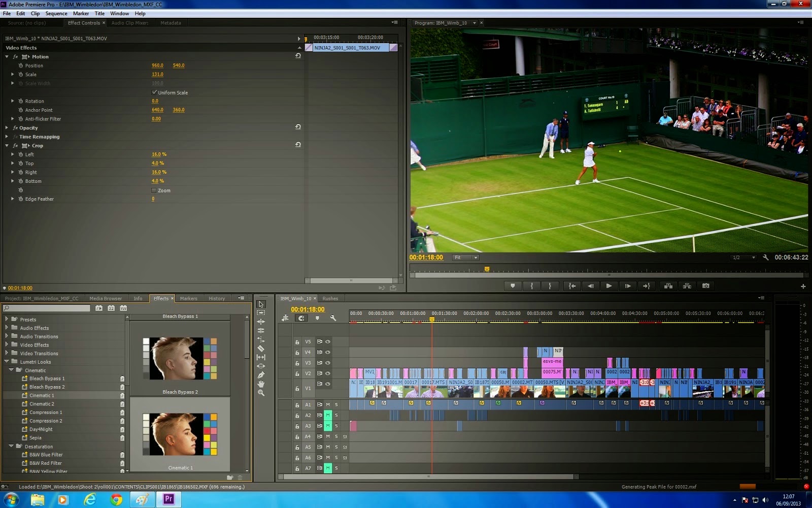
Task: Select the Track Select tool
Action: point(261,313)
